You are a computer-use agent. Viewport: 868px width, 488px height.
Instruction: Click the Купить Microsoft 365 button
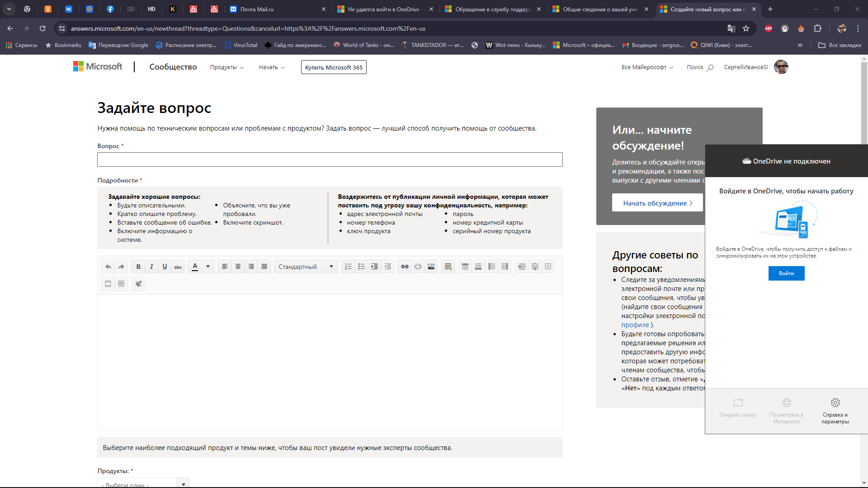(334, 67)
